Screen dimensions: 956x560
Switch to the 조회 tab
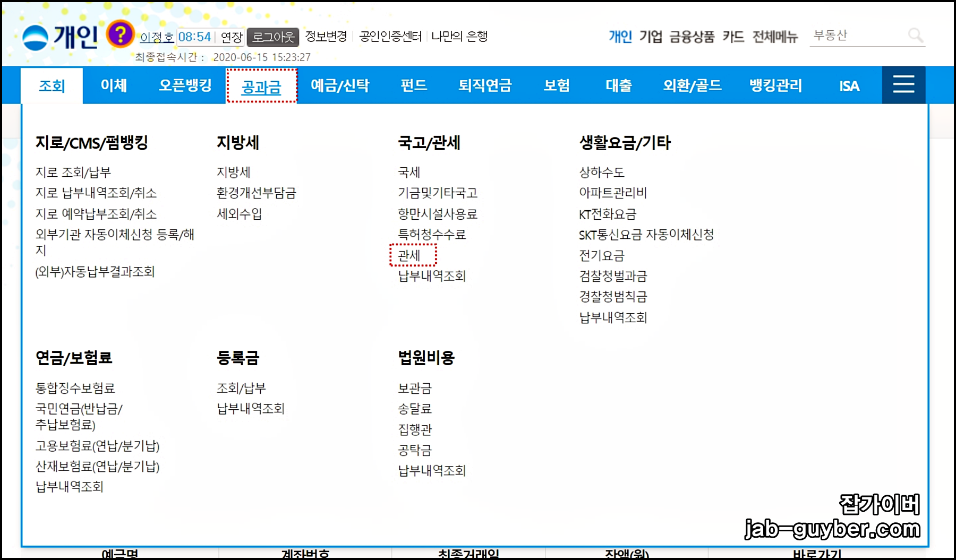52,85
